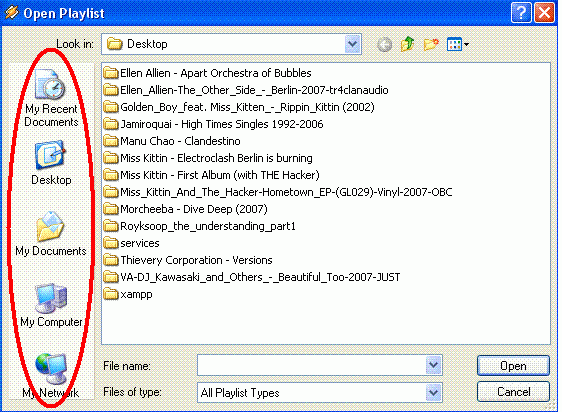
Task: Select the xampp folder name
Action: (x=137, y=294)
